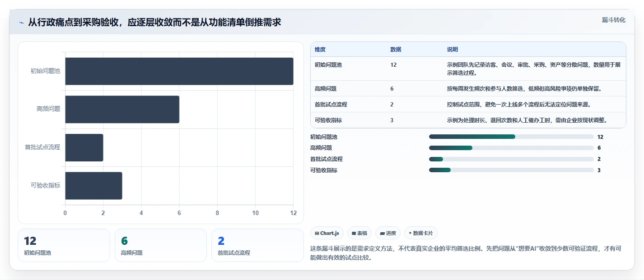Click the 初始问题池 label left of the progress bar
This screenshot has width=644, height=280.
324,137
